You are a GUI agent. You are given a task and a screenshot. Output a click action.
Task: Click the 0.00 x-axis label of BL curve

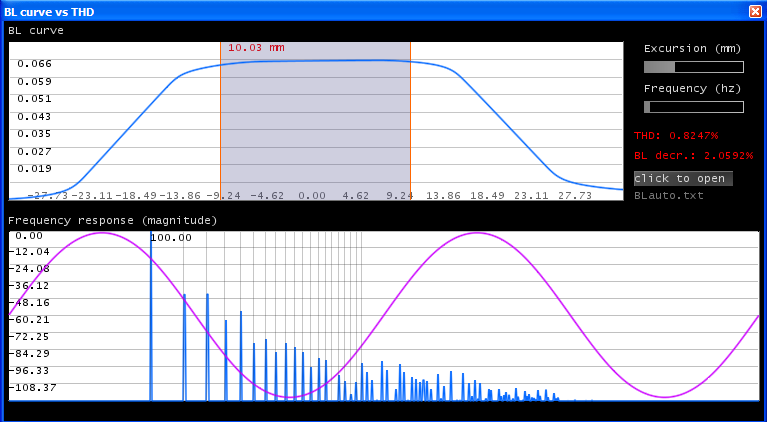click(x=312, y=196)
